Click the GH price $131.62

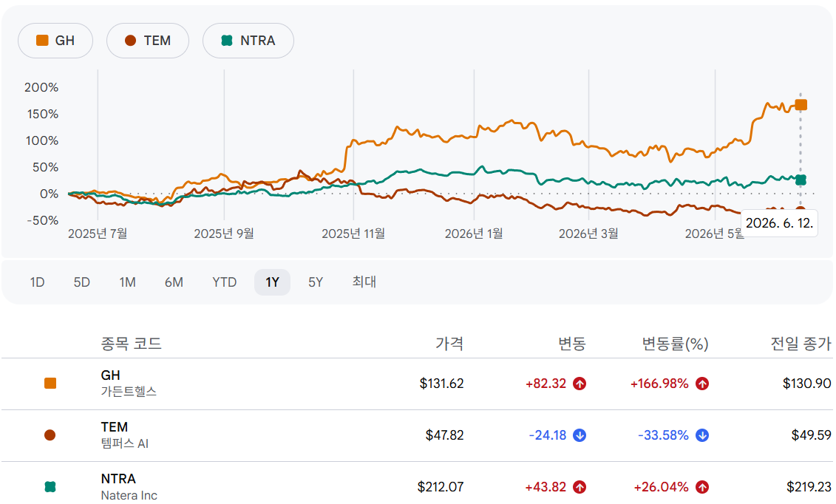(x=441, y=384)
